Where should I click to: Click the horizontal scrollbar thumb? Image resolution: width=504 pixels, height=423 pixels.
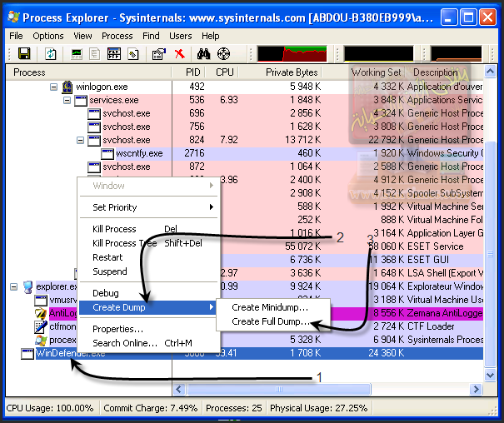tap(279, 390)
